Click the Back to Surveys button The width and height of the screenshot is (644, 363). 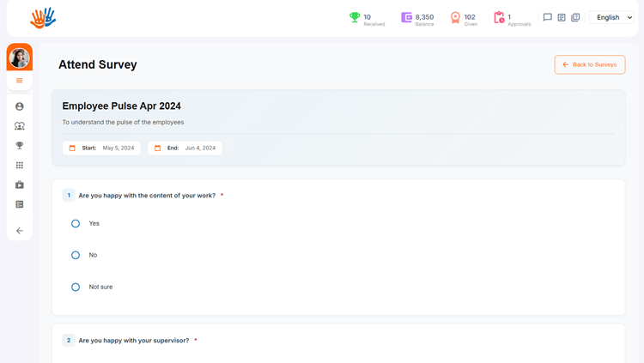point(589,64)
